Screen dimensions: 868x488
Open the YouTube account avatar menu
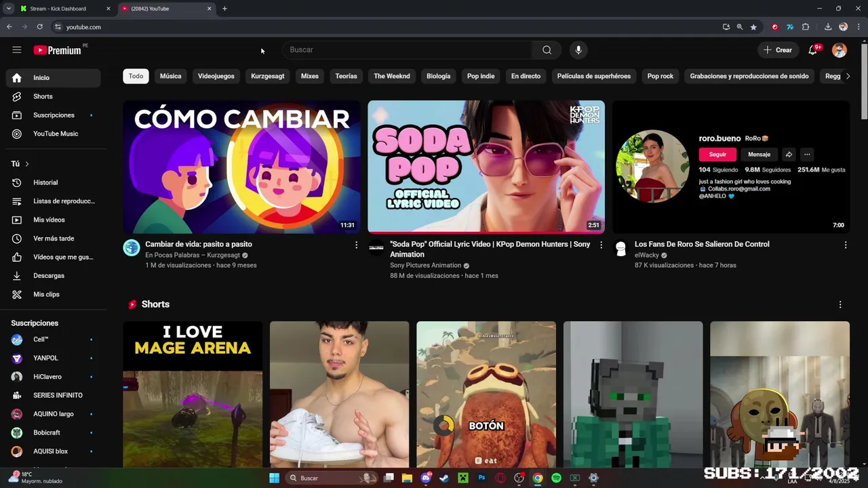[840, 50]
